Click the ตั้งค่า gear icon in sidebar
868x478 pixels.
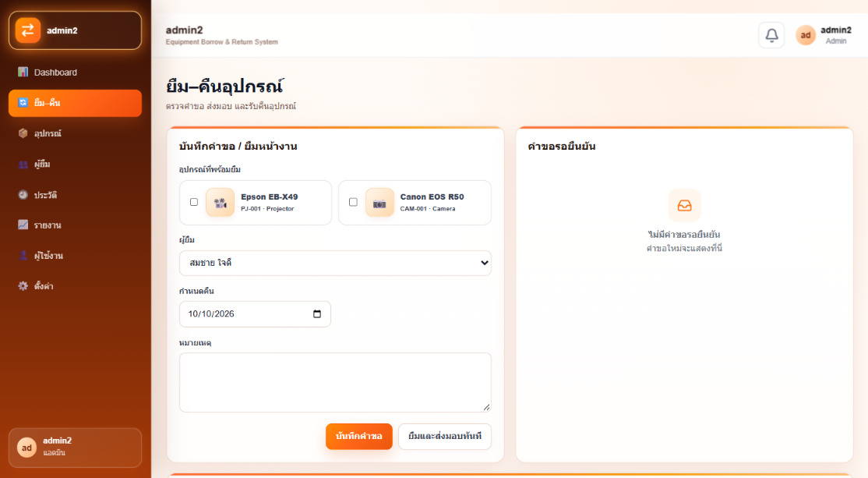point(23,286)
